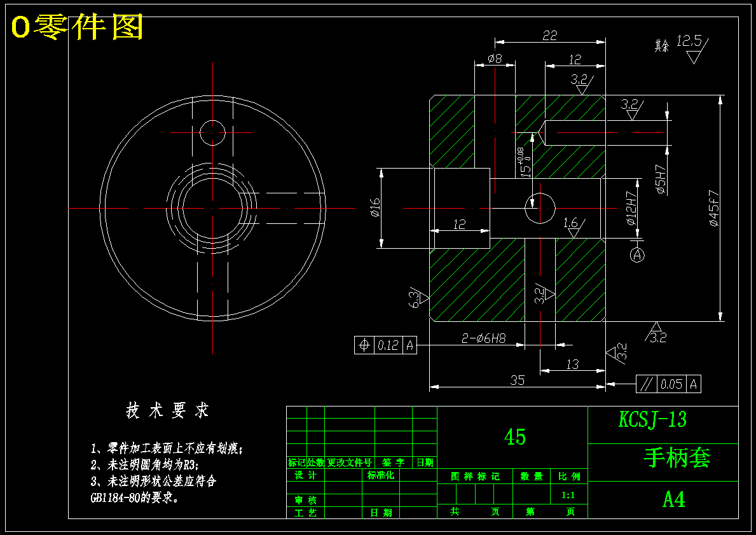
Task: Select the "6.3" roughness value
Action: [414, 298]
